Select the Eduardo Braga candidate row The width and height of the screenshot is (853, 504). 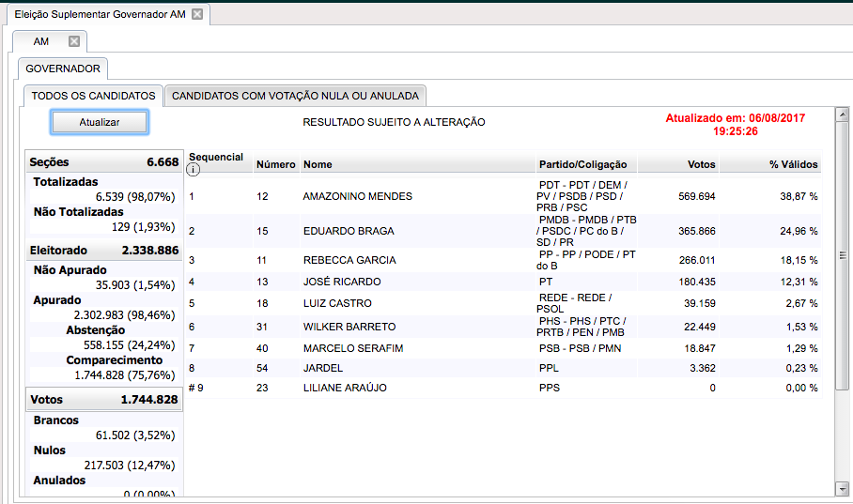tap(348, 231)
